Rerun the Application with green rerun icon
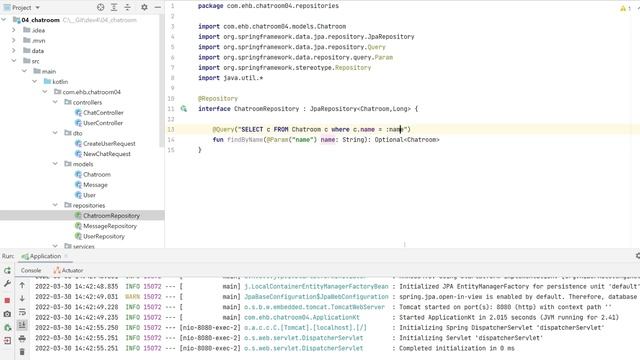The height and width of the screenshot is (360, 640). click(7, 270)
